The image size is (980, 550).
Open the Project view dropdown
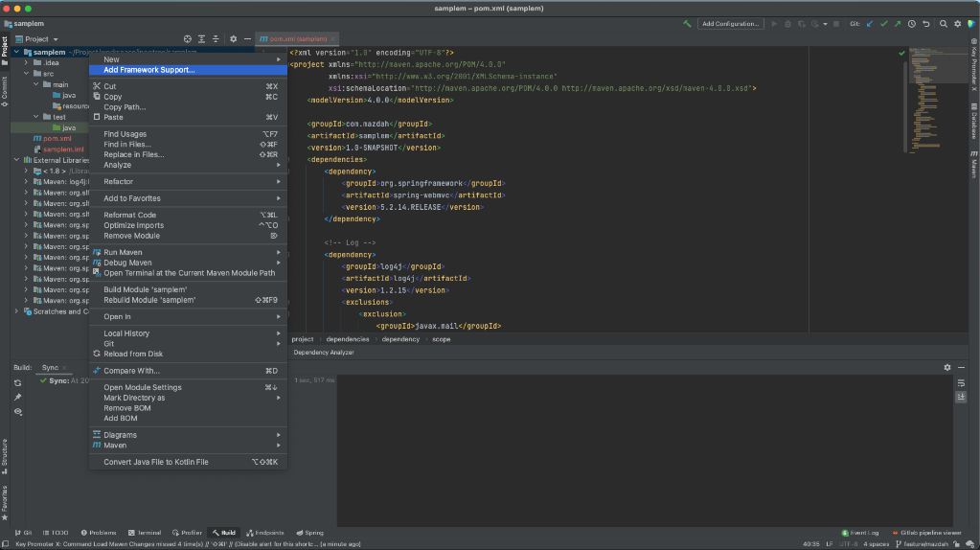36,38
